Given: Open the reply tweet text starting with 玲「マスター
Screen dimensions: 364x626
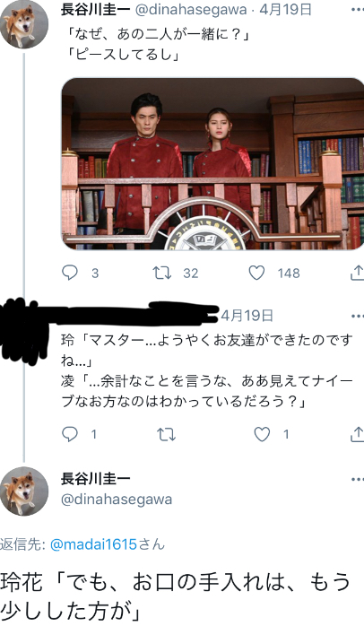Looking at the screenshot, I should point(207,370).
